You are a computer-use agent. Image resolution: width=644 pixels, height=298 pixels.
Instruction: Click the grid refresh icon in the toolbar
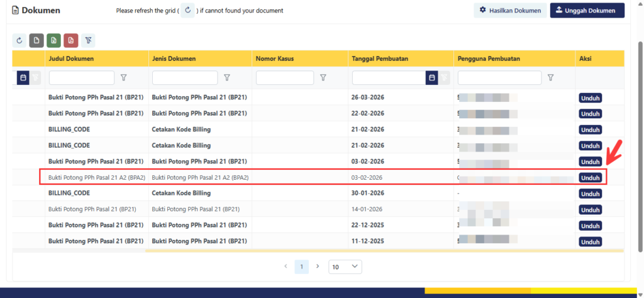19,40
